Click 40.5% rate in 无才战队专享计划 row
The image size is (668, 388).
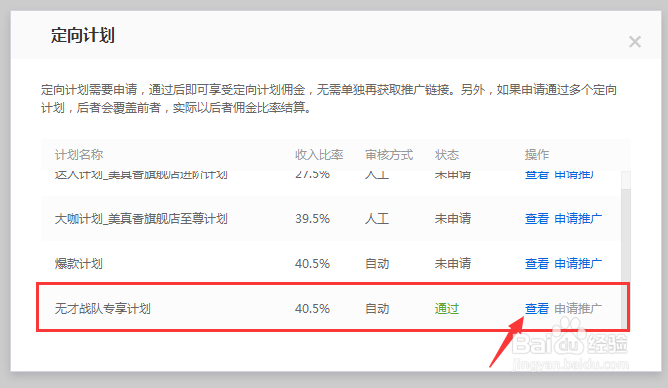tap(312, 308)
